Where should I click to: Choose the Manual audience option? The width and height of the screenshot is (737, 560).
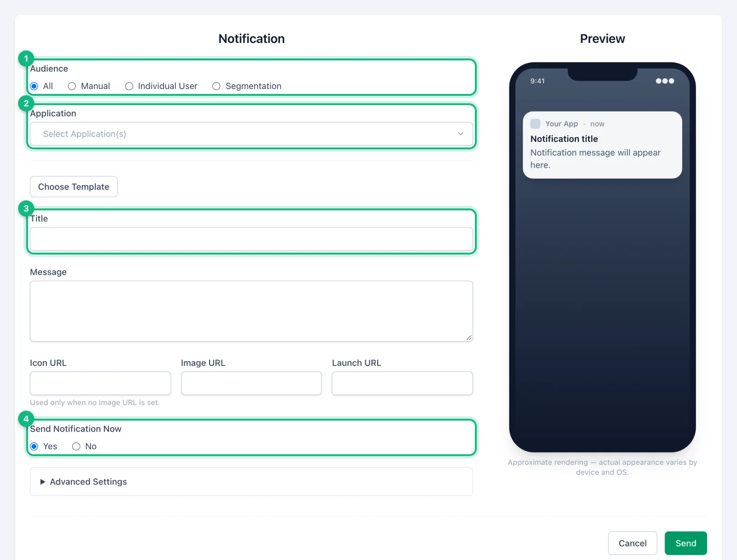click(x=72, y=86)
